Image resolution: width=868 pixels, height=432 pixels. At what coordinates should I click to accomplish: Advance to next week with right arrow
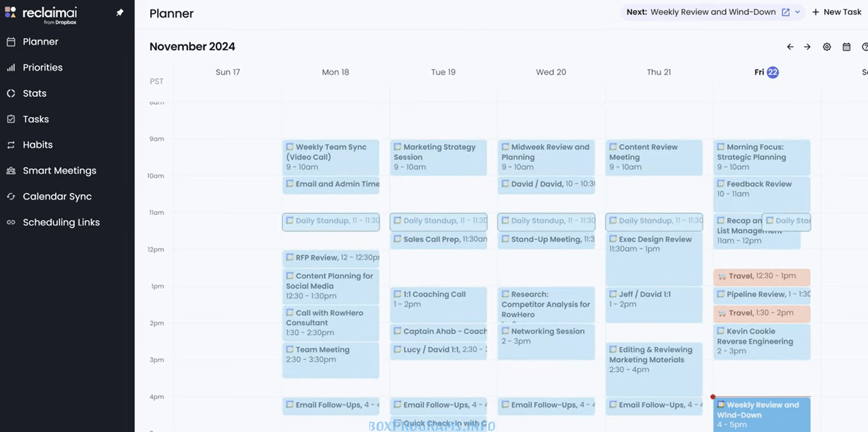tap(807, 47)
